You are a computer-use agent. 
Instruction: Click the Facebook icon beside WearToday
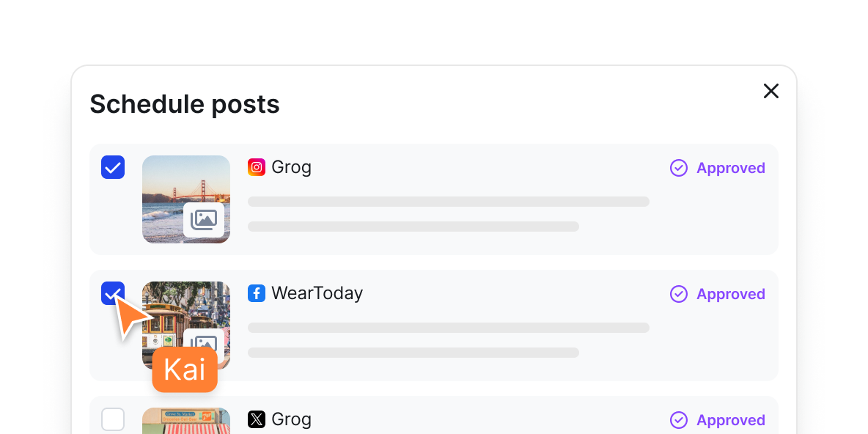click(x=256, y=293)
